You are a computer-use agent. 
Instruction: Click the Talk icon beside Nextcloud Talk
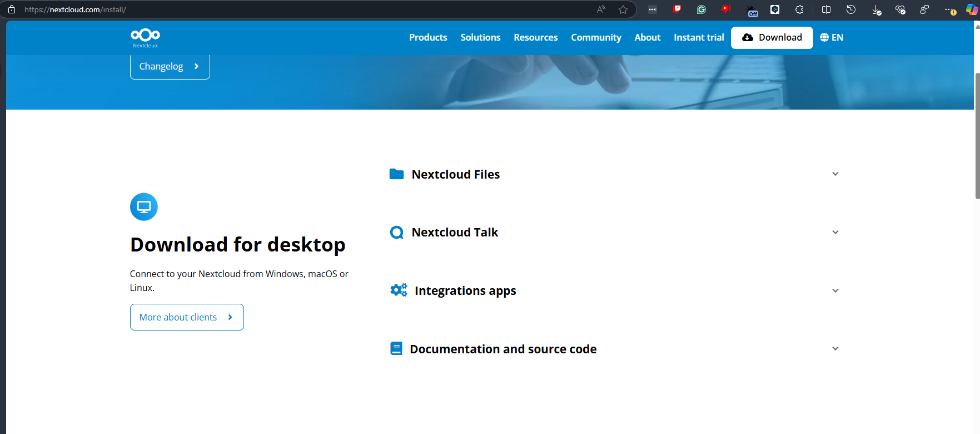397,233
